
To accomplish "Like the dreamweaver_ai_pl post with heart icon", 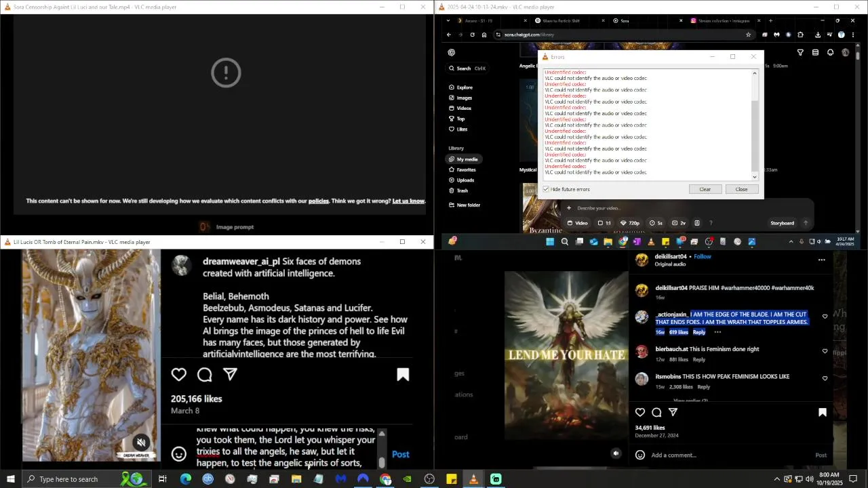I will [179, 375].
